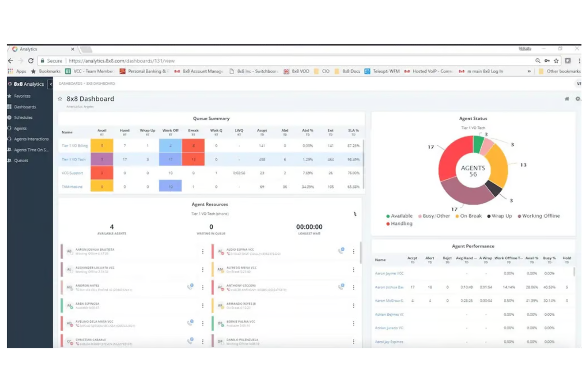Open the Other bookmarks folder
588x392 pixels.
(560, 71)
